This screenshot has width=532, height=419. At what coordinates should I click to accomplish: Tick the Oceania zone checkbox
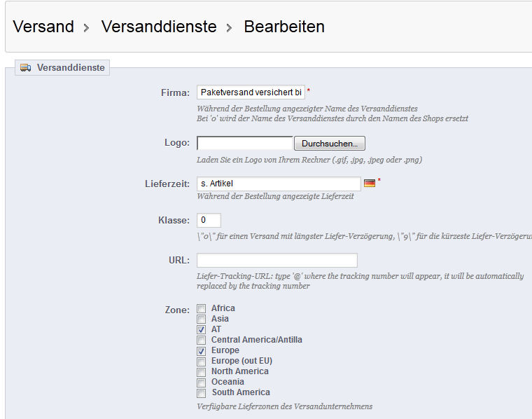click(x=202, y=382)
